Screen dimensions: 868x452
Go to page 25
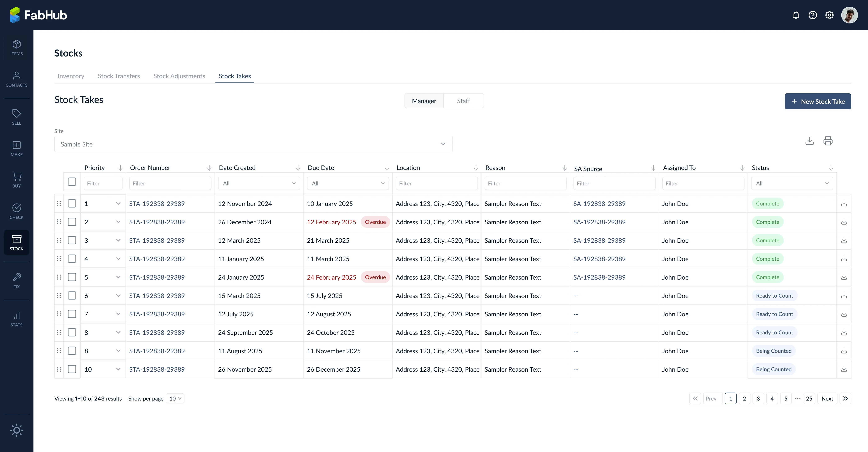point(809,398)
